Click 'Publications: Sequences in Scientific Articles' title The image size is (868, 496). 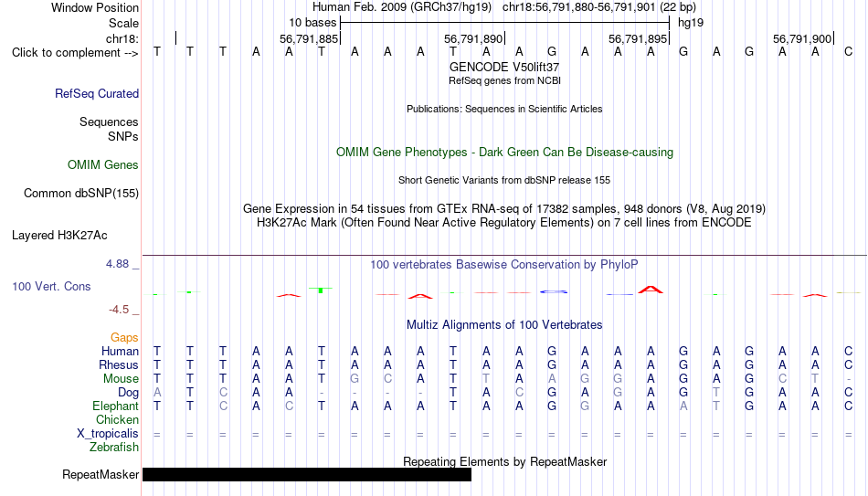coord(504,109)
